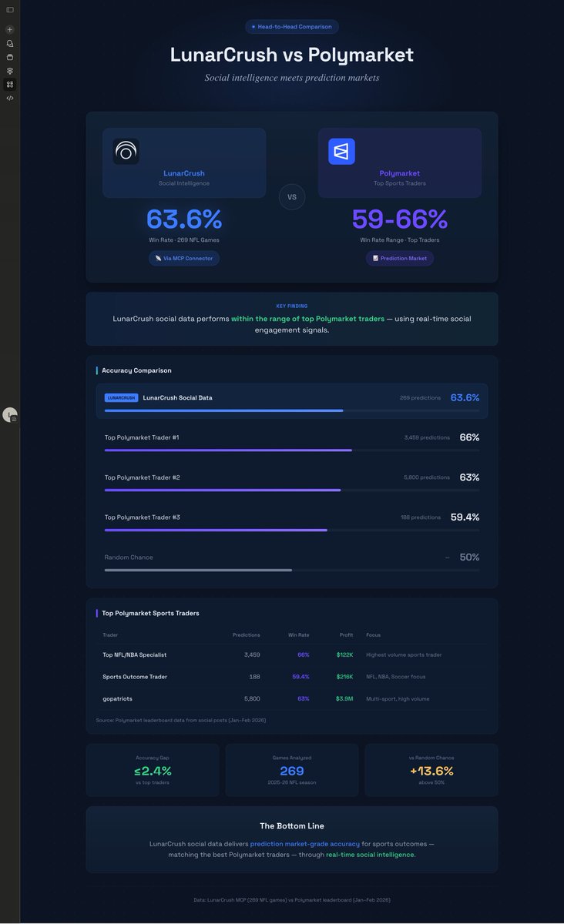
Task: Click the LUNARCRUSH tag in Accuracy Comparison
Action: tap(122, 398)
